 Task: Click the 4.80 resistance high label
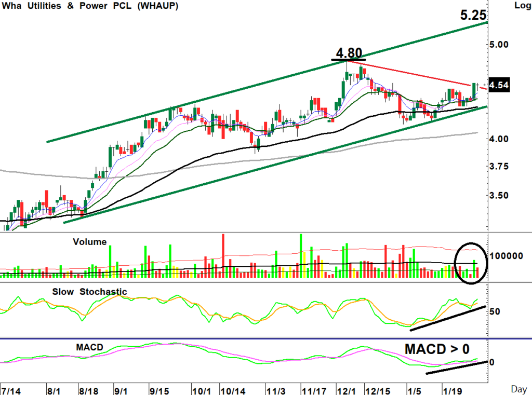click(x=349, y=53)
